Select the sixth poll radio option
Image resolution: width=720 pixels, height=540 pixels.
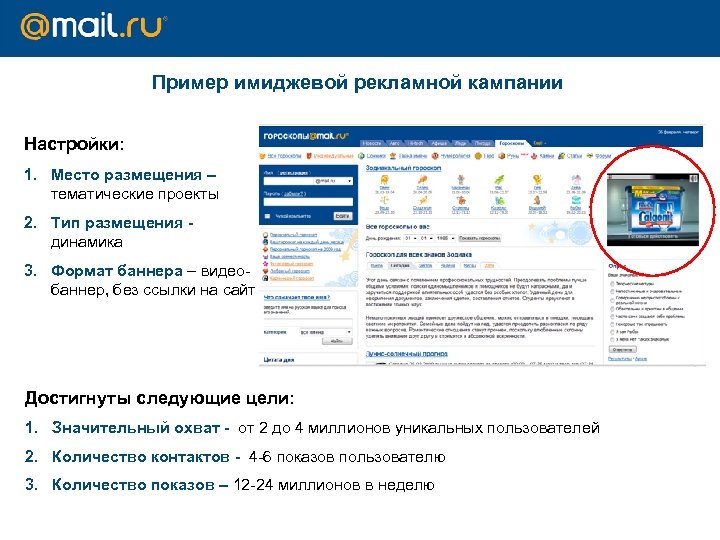coord(612,324)
